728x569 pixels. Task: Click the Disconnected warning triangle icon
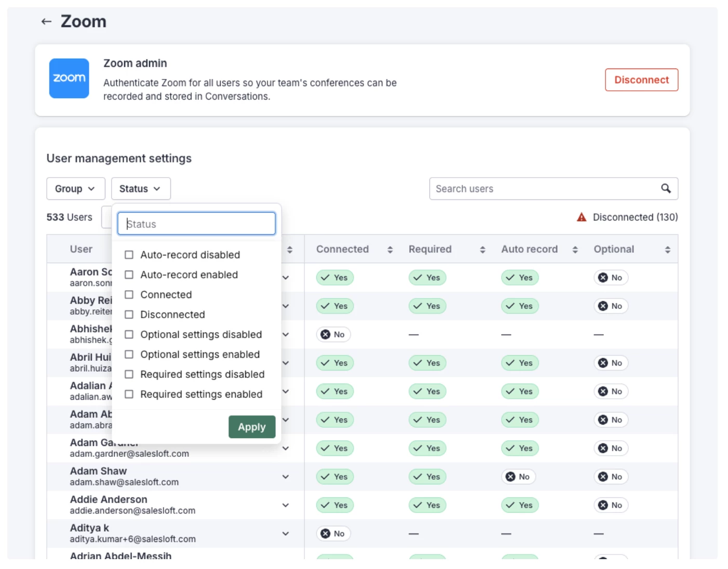582,217
